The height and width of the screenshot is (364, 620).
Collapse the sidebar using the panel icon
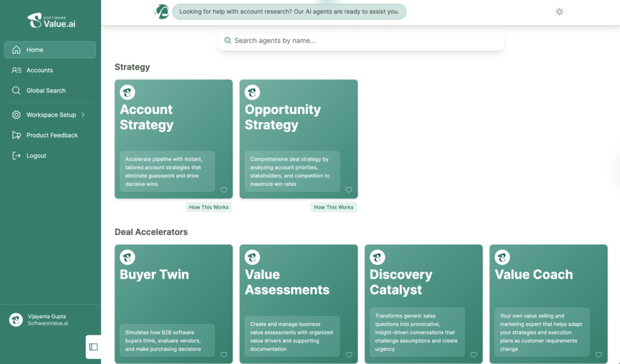point(93,347)
